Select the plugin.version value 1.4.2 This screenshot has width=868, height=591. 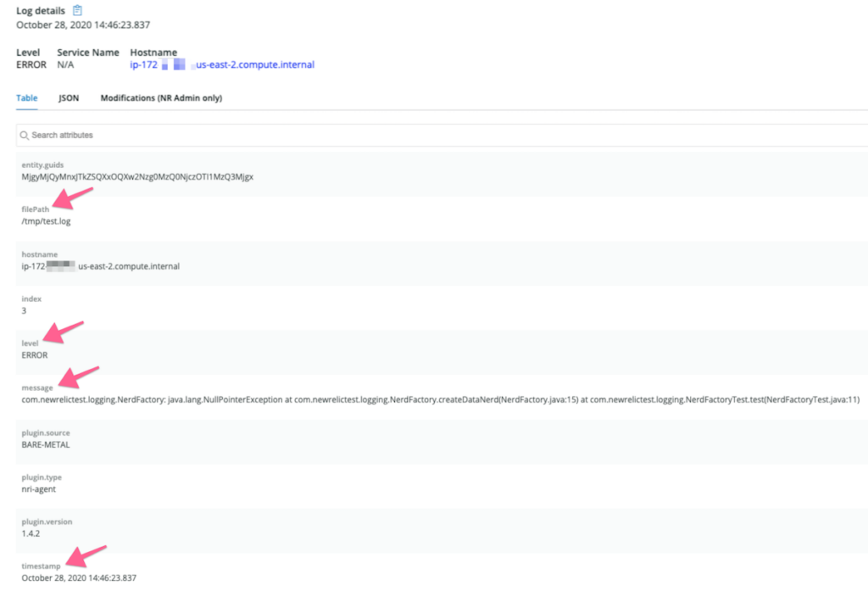click(31, 533)
